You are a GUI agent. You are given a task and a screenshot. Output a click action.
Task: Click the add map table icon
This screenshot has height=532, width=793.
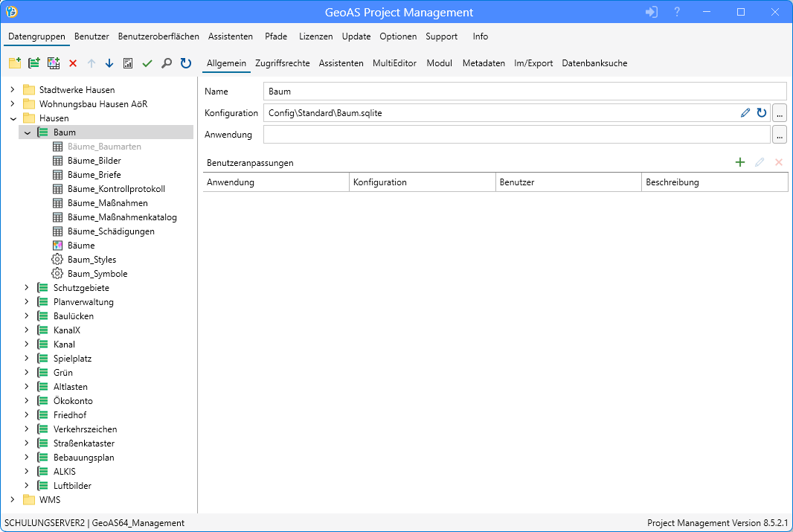[53, 64]
